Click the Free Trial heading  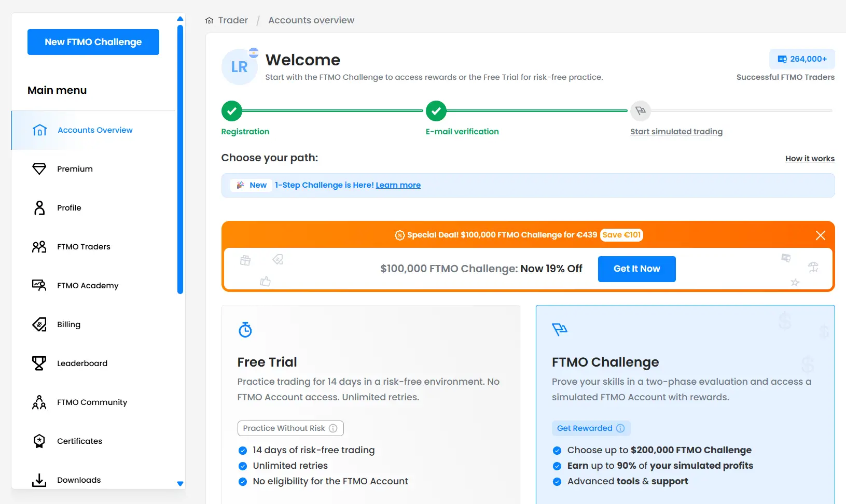(267, 362)
